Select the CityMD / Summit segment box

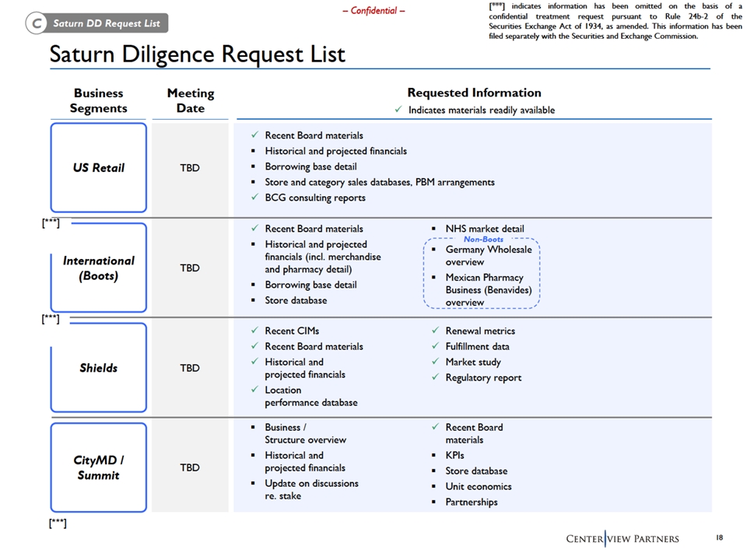point(99,467)
